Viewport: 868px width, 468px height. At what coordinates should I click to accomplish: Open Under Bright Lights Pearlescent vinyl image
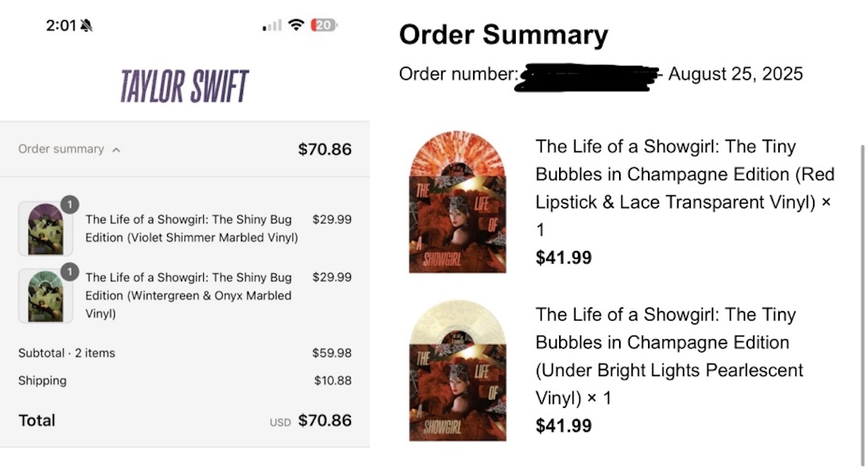point(458,370)
